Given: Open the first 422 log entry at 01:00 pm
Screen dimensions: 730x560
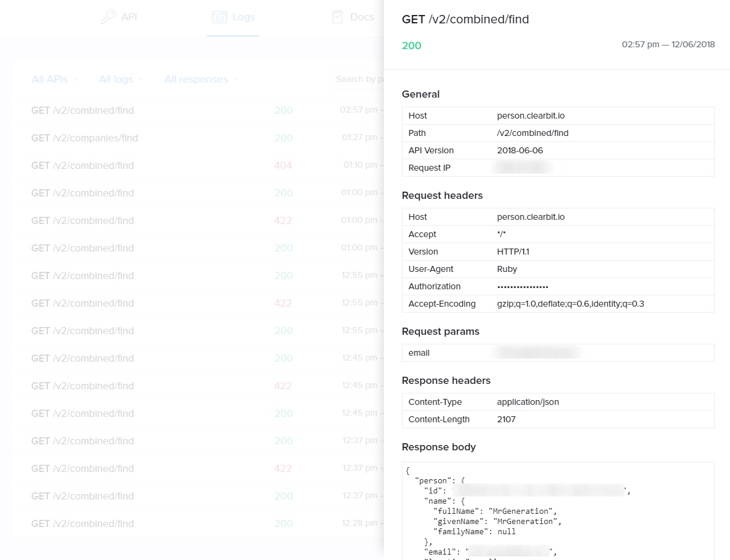Looking at the screenshot, I should click(198, 220).
